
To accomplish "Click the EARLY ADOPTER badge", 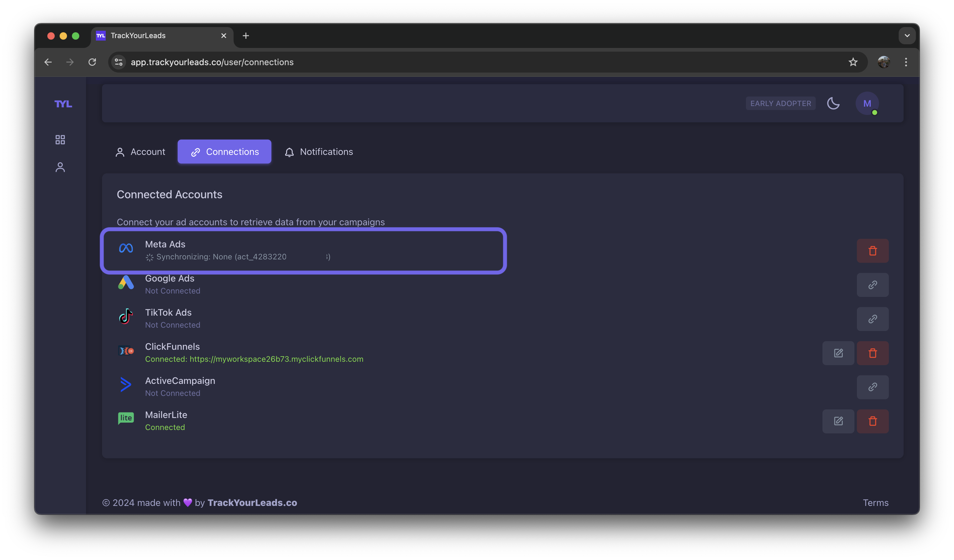I will coord(781,103).
